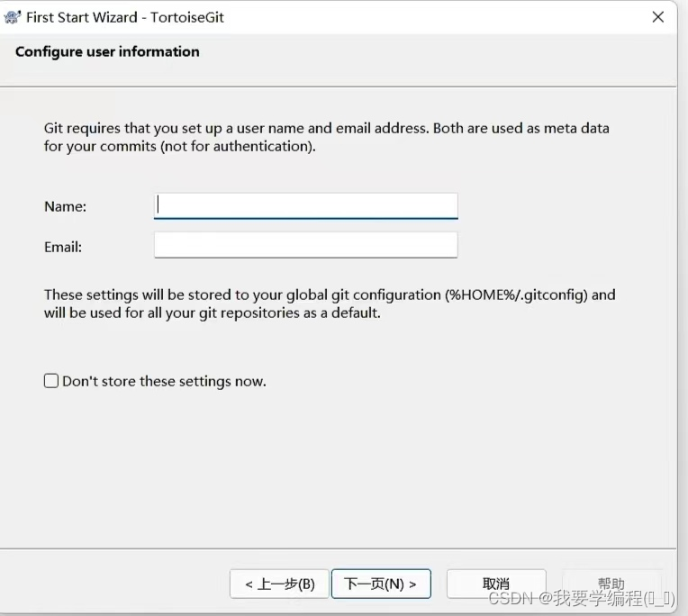Close the First Start Wizard window
This screenshot has height=616, width=688.
(657, 17)
